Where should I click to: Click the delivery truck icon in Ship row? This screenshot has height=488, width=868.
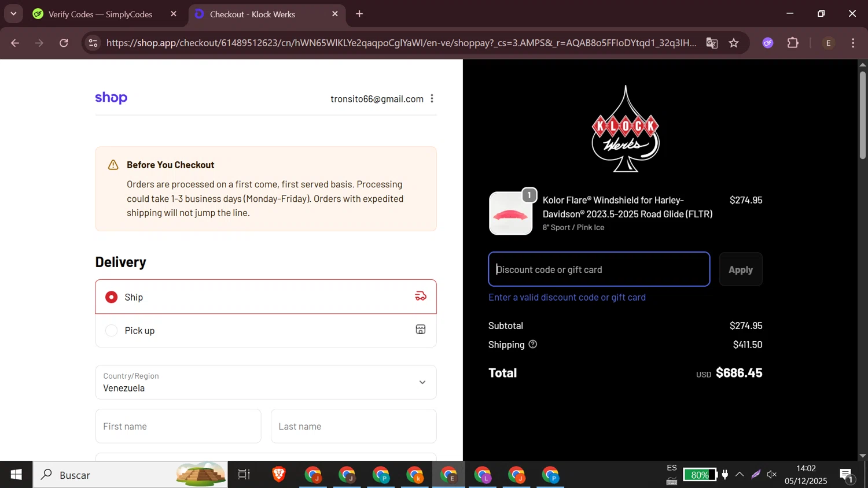pos(421,296)
